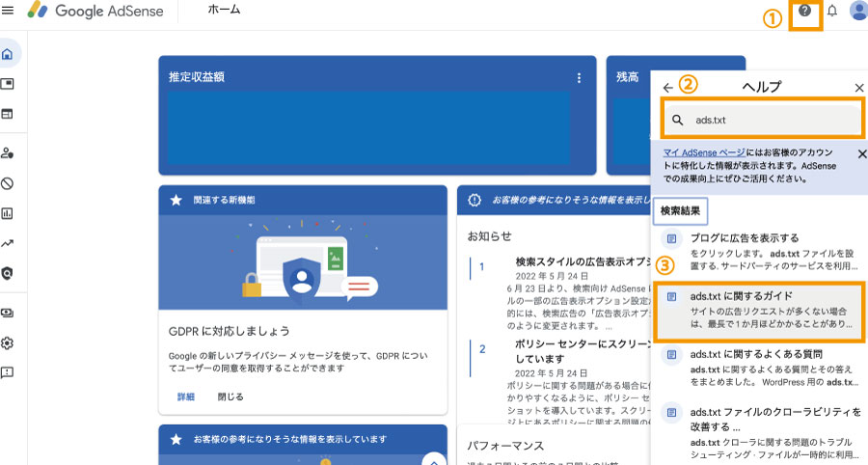This screenshot has height=465, width=868.
Task: Open the account avatar
Action: coord(859,11)
